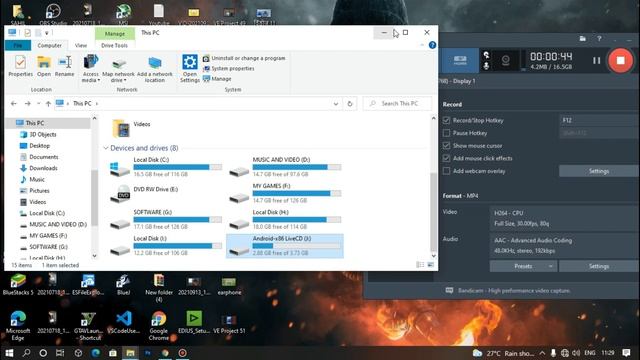Switch to large icons view in status bar

(x=431, y=265)
